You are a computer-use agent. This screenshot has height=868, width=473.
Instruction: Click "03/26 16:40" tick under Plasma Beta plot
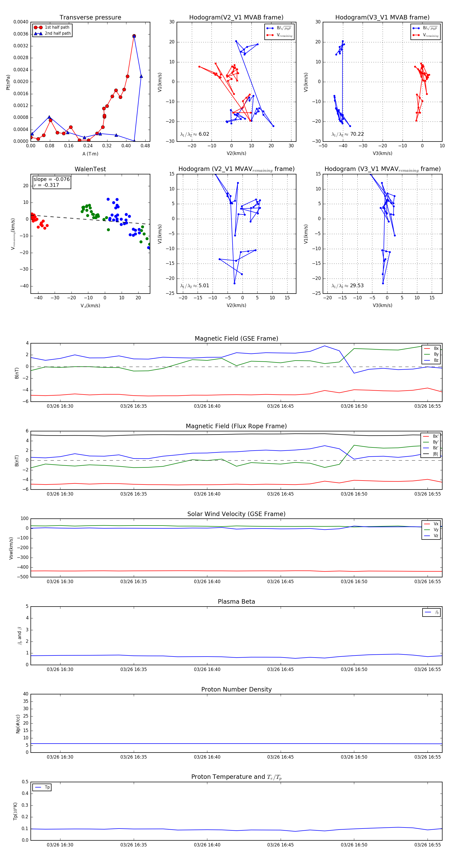pyautogui.click(x=207, y=669)
